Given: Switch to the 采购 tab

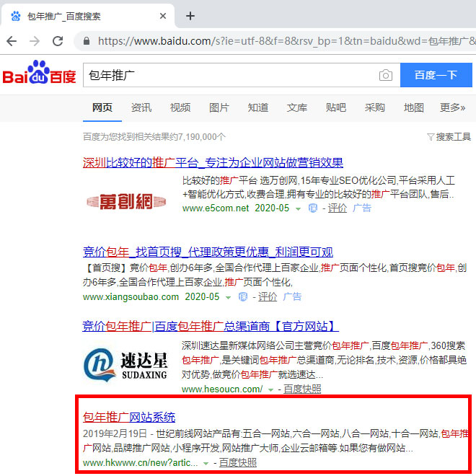Looking at the screenshot, I should click(x=374, y=107).
